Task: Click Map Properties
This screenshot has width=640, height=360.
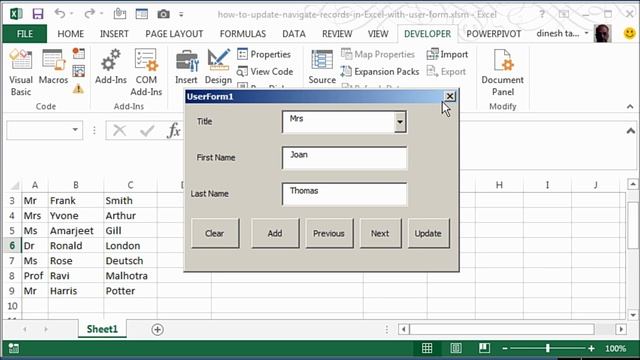Action: pyautogui.click(x=378, y=54)
